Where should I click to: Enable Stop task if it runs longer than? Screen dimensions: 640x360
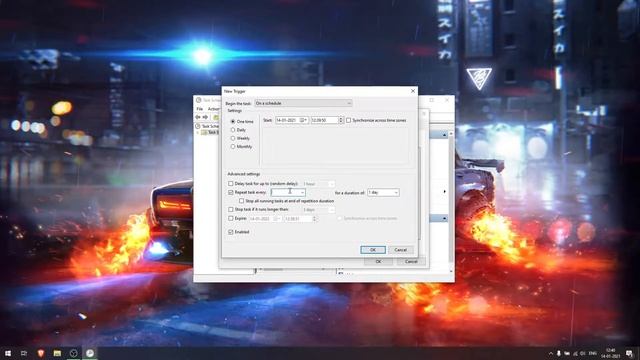(231, 209)
